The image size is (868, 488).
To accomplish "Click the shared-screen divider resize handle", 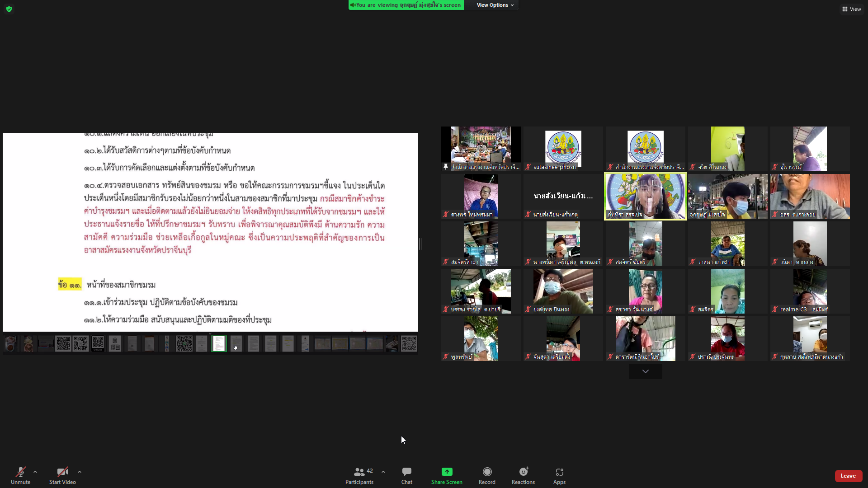I will tap(420, 244).
